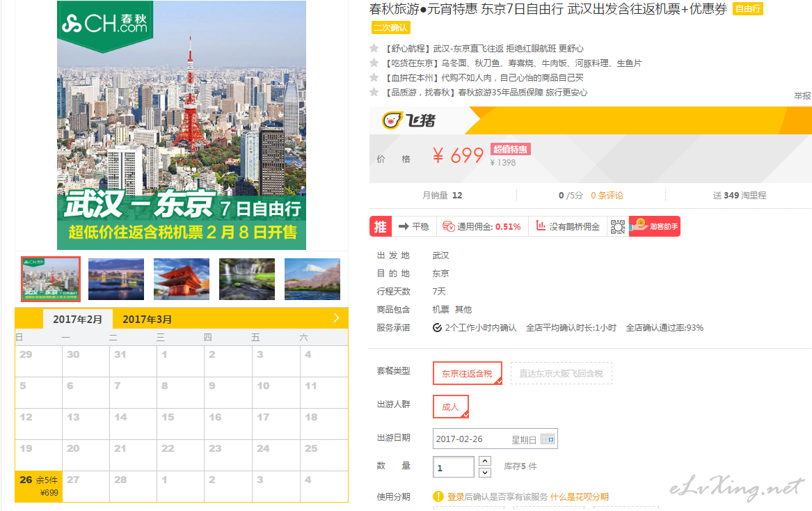Select the waterfall thumbnail
The height and width of the screenshot is (511, 812).
pos(247,278)
